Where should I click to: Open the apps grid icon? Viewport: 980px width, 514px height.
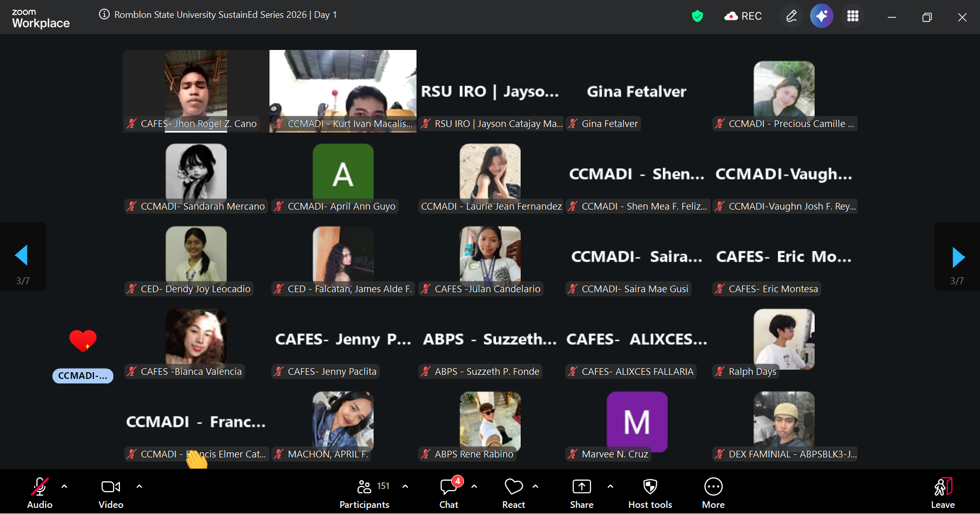pos(852,16)
